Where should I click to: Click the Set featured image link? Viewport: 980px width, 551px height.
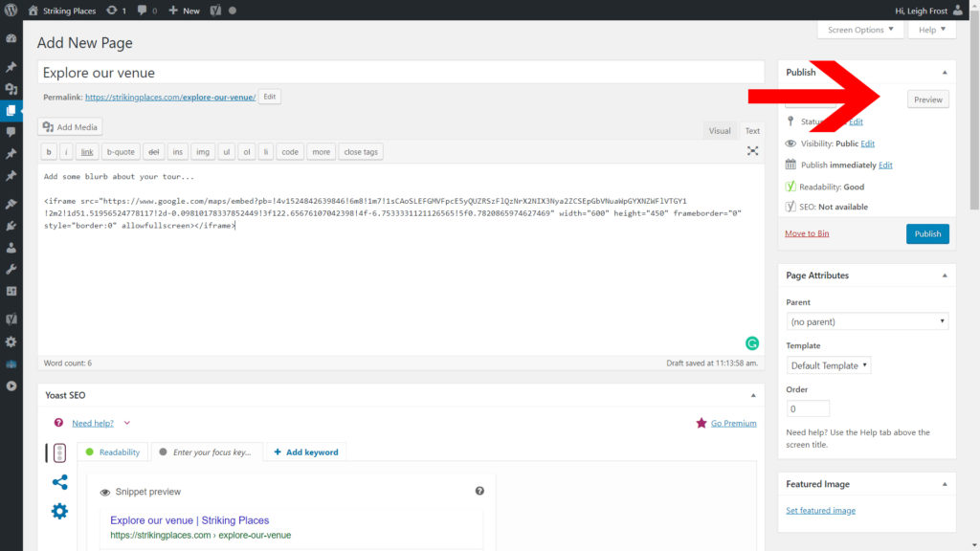click(820, 511)
